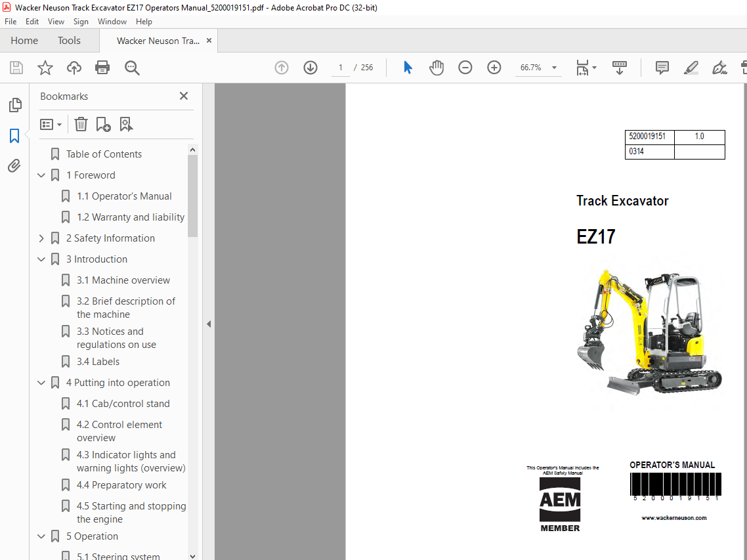The height and width of the screenshot is (560, 747).
Task: Delete selected bookmark trash icon
Action: tap(81, 124)
